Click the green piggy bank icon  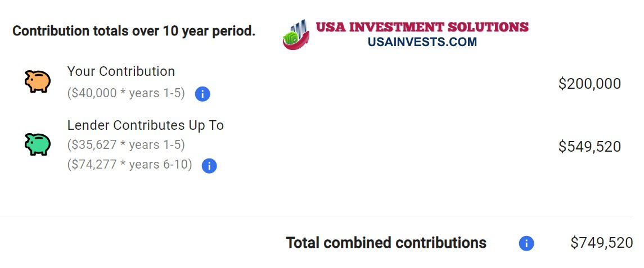point(37,144)
